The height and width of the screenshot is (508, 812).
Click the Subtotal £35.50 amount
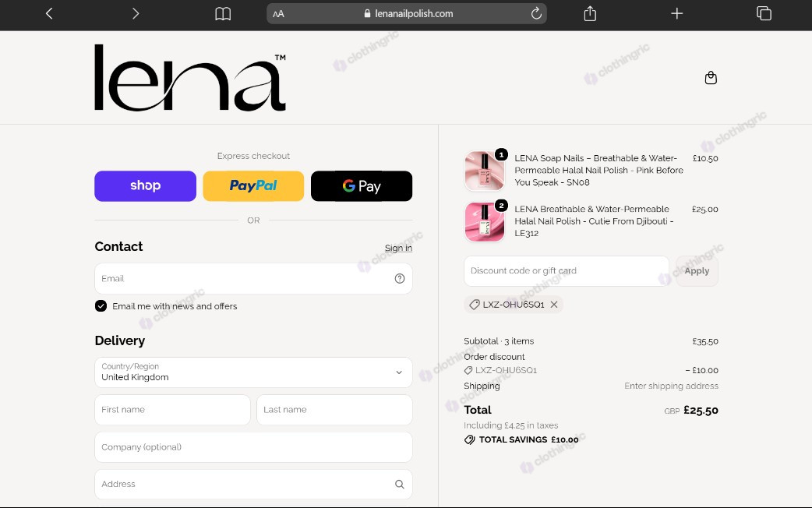[705, 342]
